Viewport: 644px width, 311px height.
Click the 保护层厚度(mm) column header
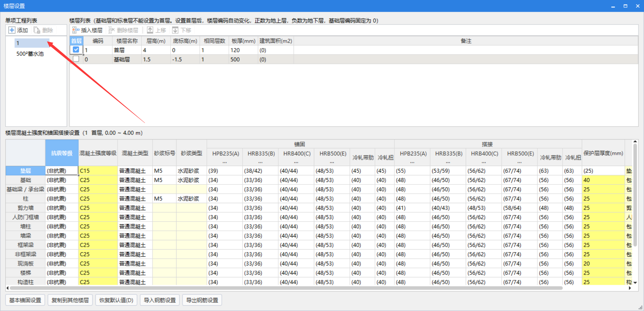pyautogui.click(x=603, y=153)
